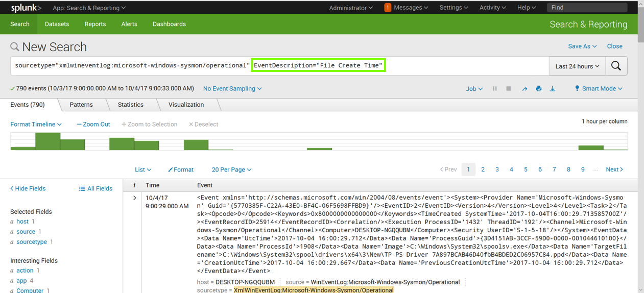Pause the search job
644x293 pixels.
494,88
